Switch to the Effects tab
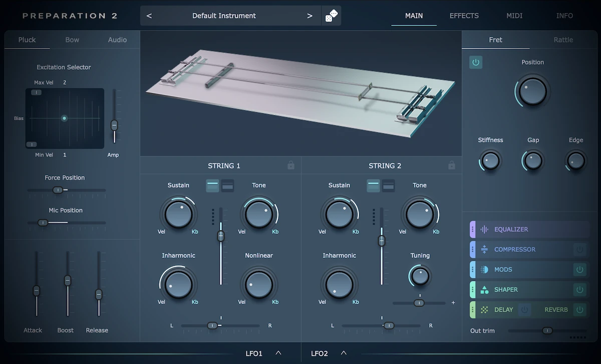601x364 pixels. (464, 16)
